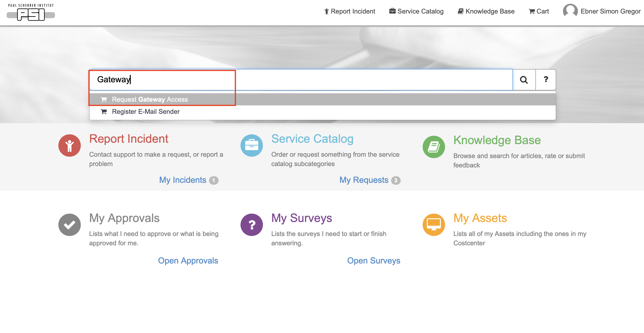
Task: Open Report Incident in top navigation
Action: click(x=350, y=11)
